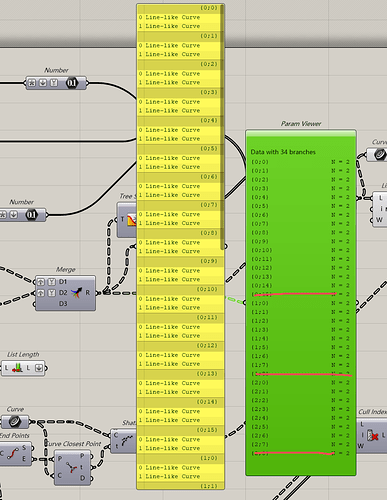Click the S output of End Points
The image size is (387, 500).
click(x=24, y=448)
